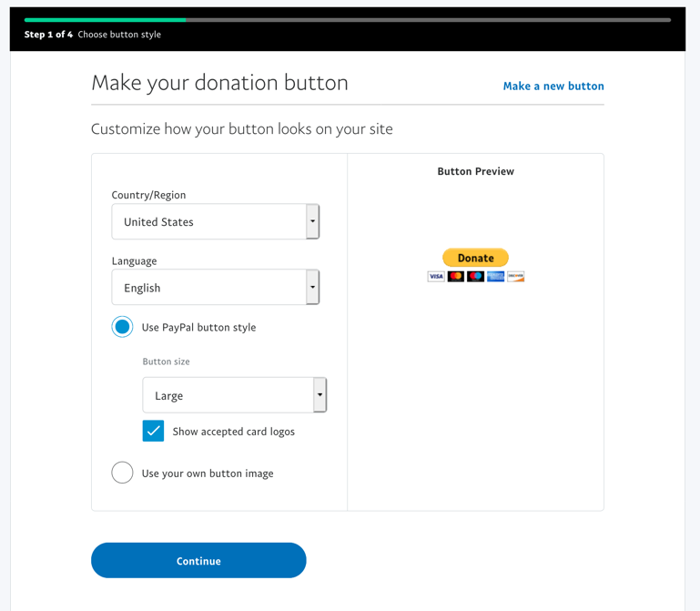Screen dimensions: 700x611
Task: Open the Language dropdown showing English
Action: point(215,287)
